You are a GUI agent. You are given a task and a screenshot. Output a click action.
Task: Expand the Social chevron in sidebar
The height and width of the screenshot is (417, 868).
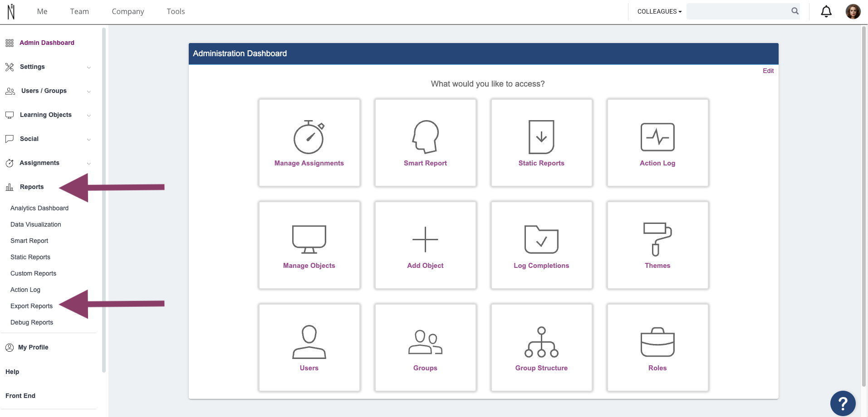coord(88,140)
